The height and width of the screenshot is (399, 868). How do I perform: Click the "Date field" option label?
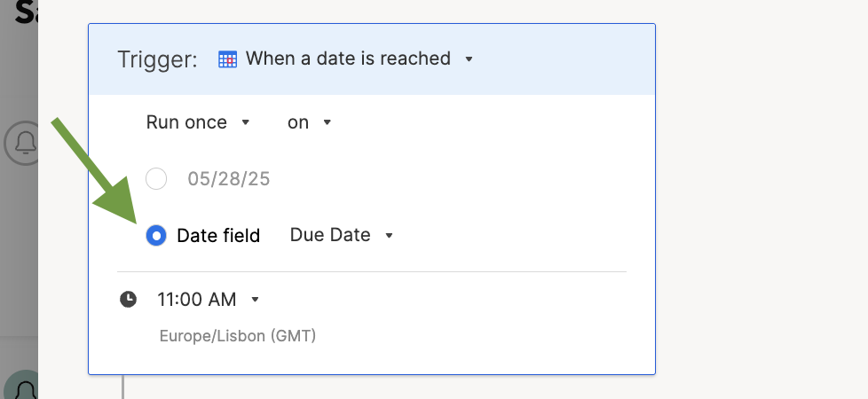[218, 236]
